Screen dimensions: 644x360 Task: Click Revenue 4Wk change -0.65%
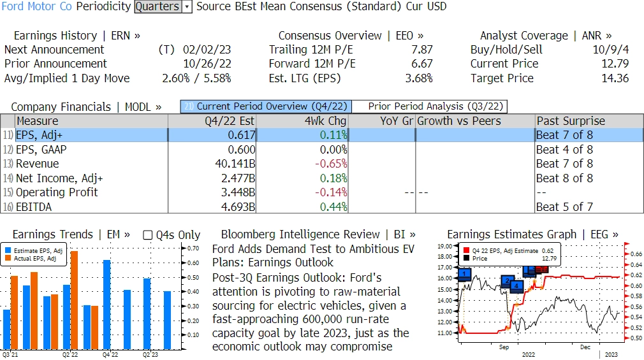(331, 164)
